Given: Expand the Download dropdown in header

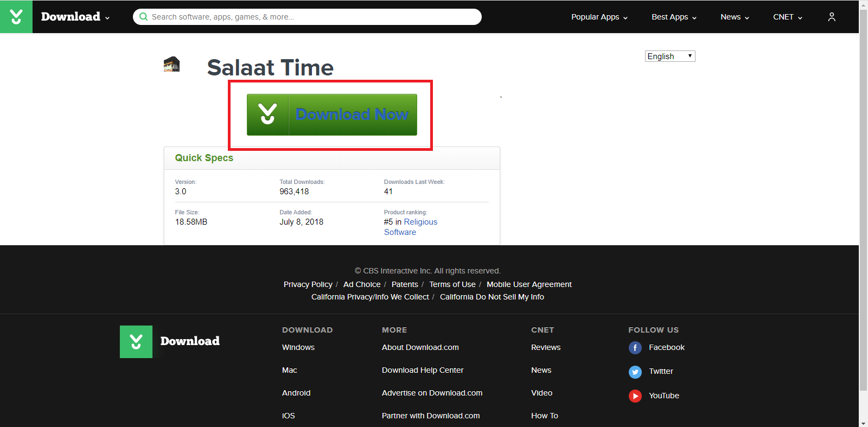Looking at the screenshot, I should click(x=75, y=17).
